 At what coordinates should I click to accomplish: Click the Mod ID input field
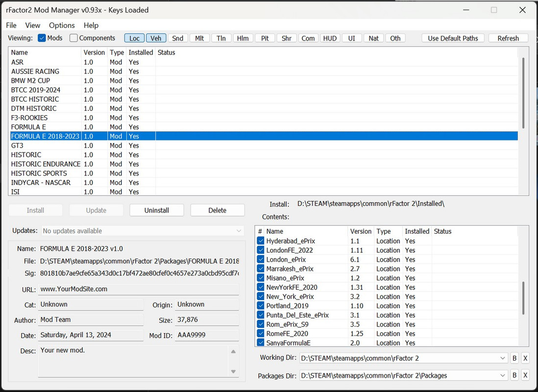pos(207,335)
